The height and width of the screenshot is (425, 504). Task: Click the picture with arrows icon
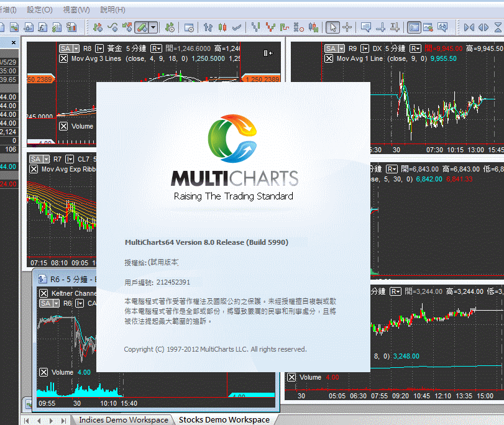pyautogui.click(x=428, y=27)
